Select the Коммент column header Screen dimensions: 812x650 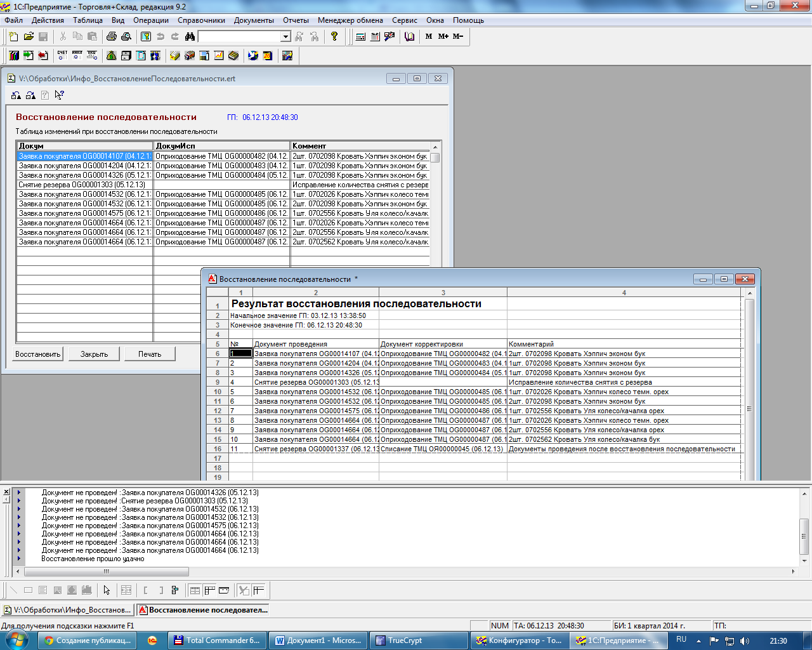click(360, 146)
